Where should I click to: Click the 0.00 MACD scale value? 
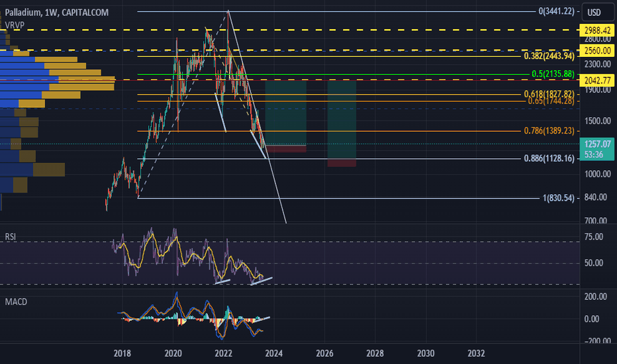592,319
